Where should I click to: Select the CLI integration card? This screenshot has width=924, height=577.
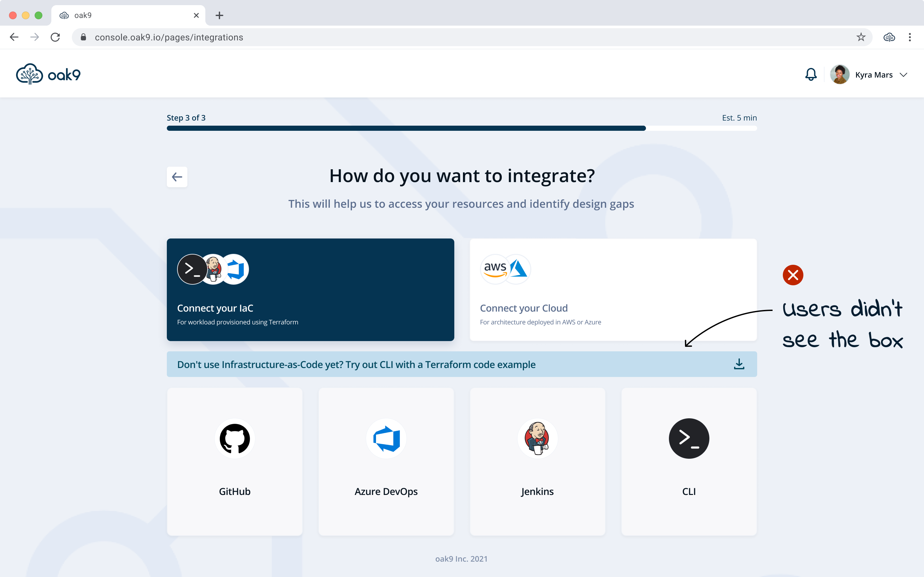[689, 461]
